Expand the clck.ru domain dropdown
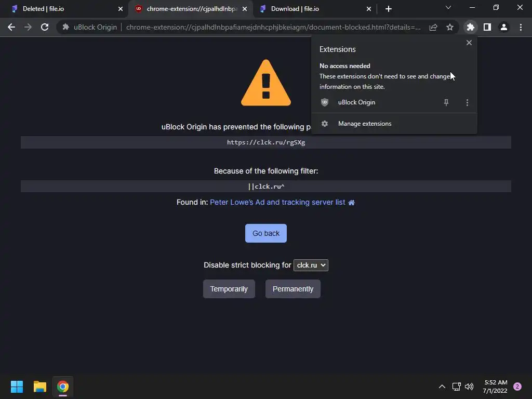532x399 pixels. (311, 265)
